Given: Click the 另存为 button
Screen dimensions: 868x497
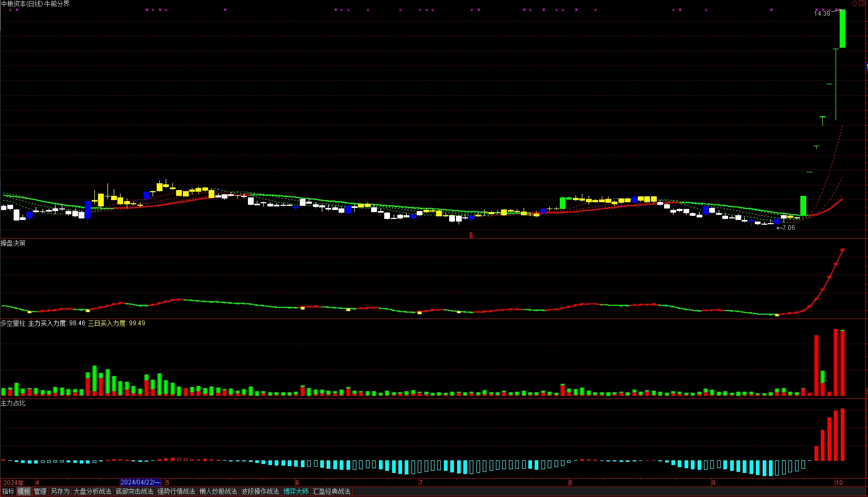Looking at the screenshot, I should (x=60, y=491).
